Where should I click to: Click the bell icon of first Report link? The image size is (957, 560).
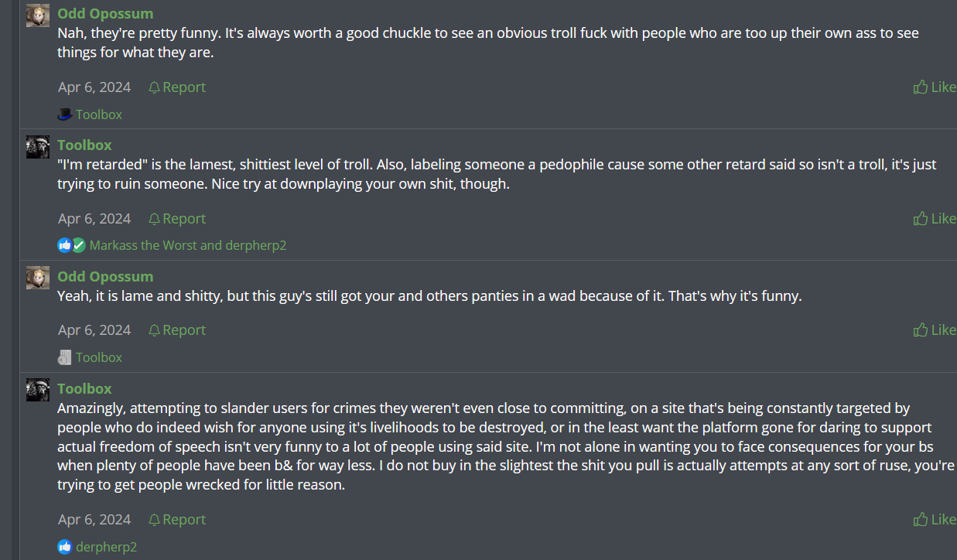click(154, 87)
